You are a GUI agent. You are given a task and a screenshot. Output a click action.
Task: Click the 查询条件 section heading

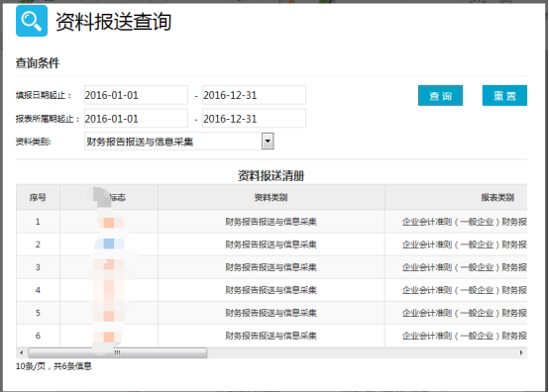(x=38, y=63)
